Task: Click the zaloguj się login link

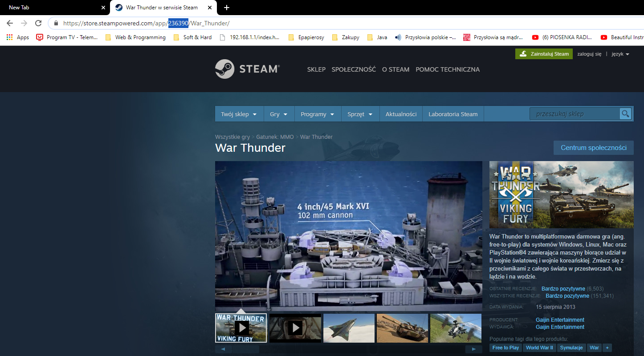Action: click(x=589, y=54)
